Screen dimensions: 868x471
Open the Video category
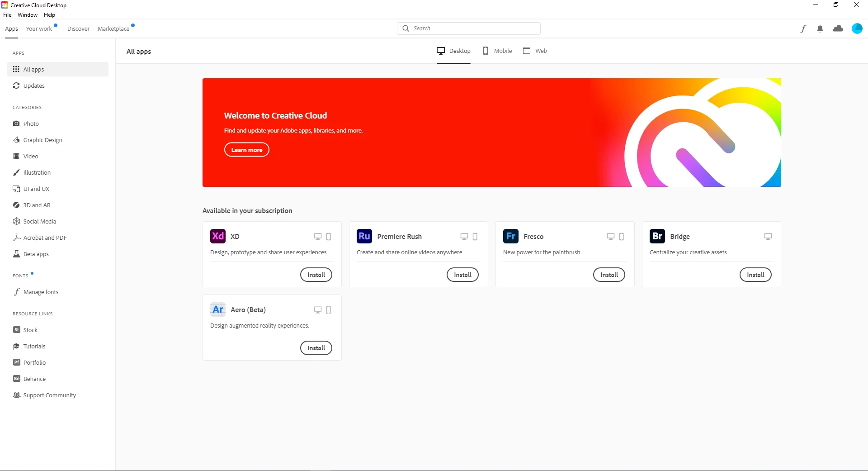click(58, 156)
